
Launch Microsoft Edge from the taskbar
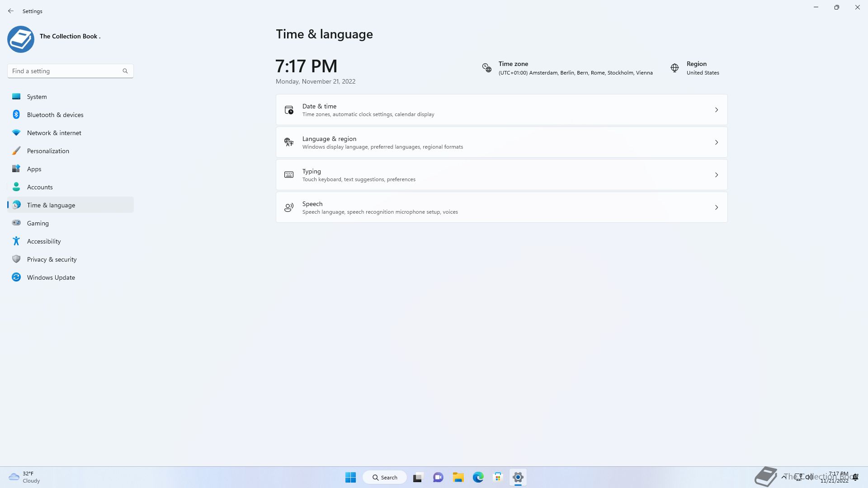(478, 477)
